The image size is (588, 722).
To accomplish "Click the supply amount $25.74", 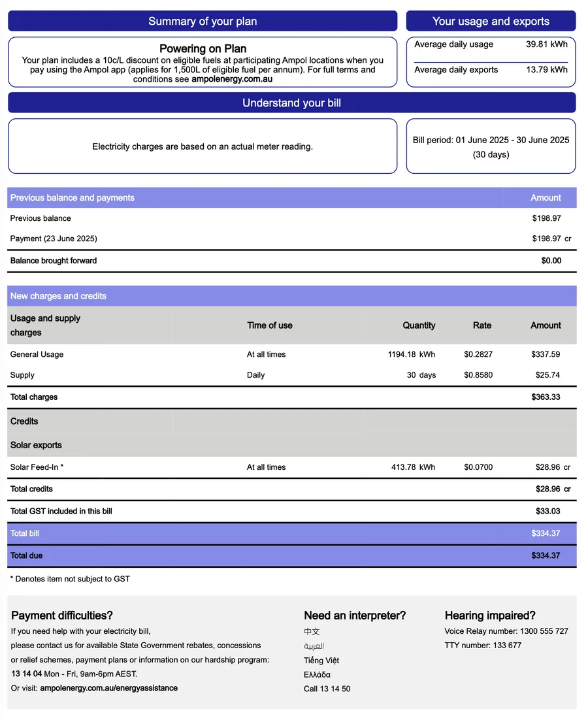I will point(547,375).
